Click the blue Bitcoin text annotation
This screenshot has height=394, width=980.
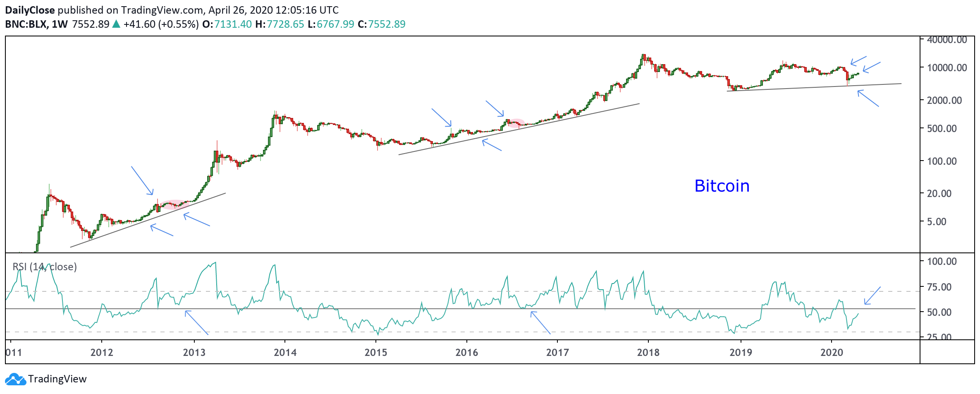[722, 186]
